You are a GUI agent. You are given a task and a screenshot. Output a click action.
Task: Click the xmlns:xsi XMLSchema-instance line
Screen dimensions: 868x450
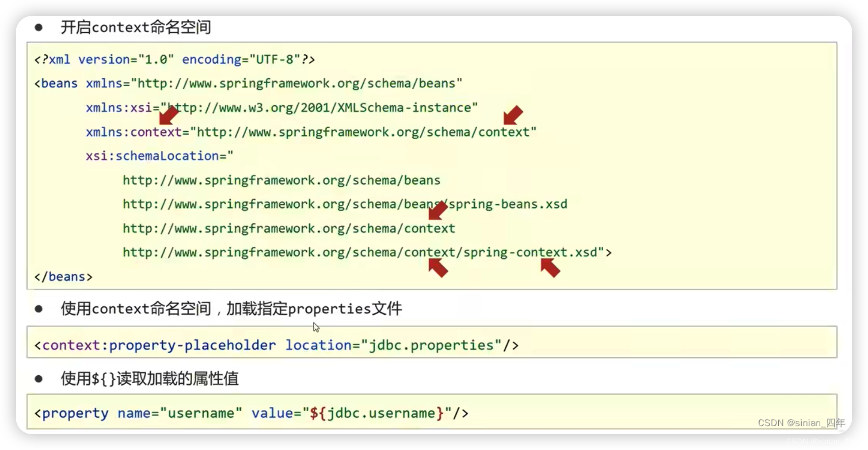point(282,107)
